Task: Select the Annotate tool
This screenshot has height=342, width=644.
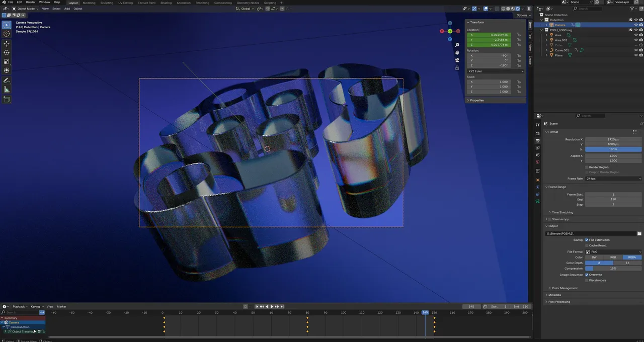Action: (7, 80)
